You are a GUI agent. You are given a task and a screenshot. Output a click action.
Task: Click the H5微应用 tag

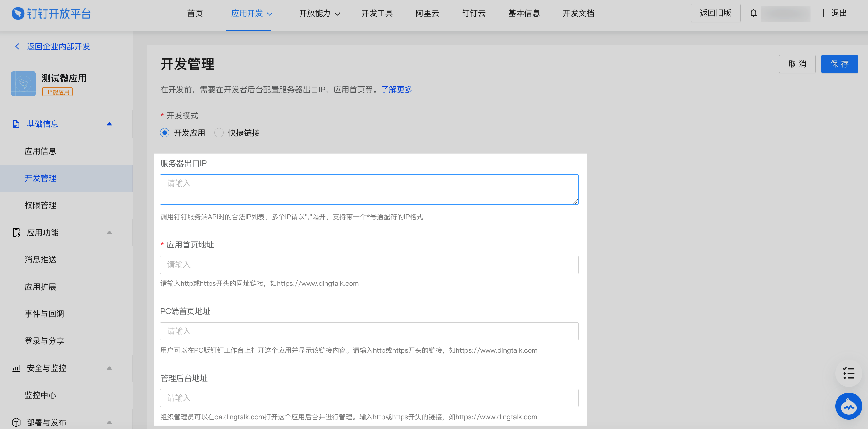click(x=57, y=92)
